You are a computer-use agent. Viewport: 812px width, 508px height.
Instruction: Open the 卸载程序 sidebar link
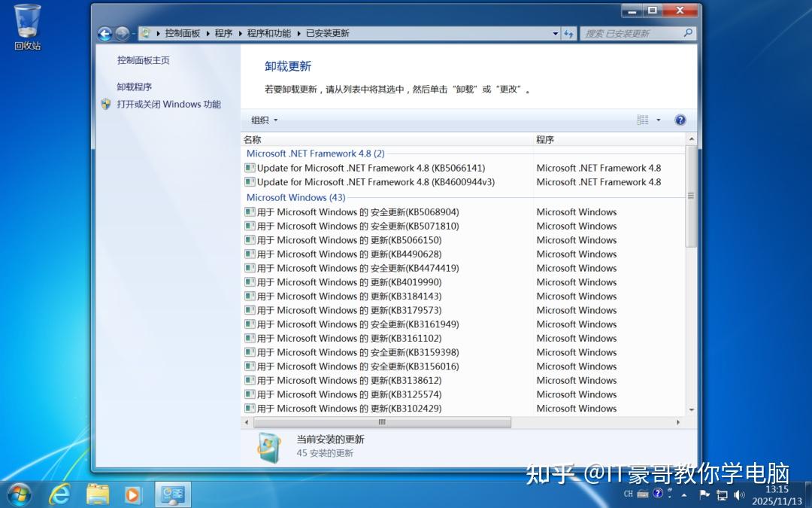pos(133,86)
